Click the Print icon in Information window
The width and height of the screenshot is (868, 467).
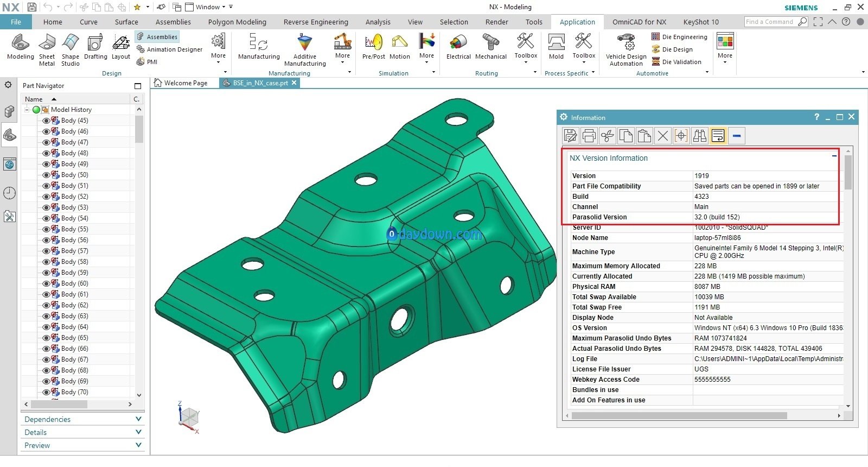tap(589, 136)
